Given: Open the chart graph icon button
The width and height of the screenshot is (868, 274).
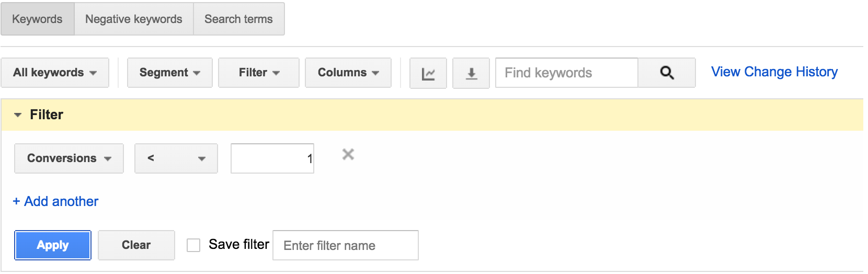Looking at the screenshot, I should [x=428, y=73].
